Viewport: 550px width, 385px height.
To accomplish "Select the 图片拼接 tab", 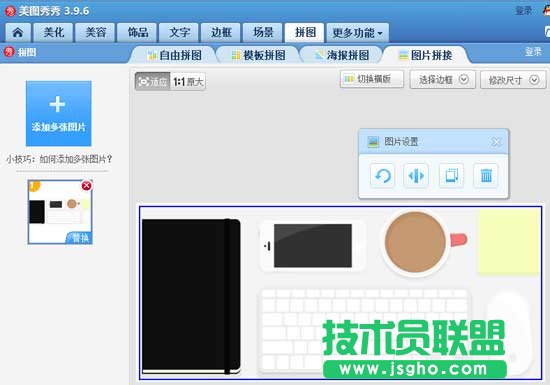I will coord(426,55).
